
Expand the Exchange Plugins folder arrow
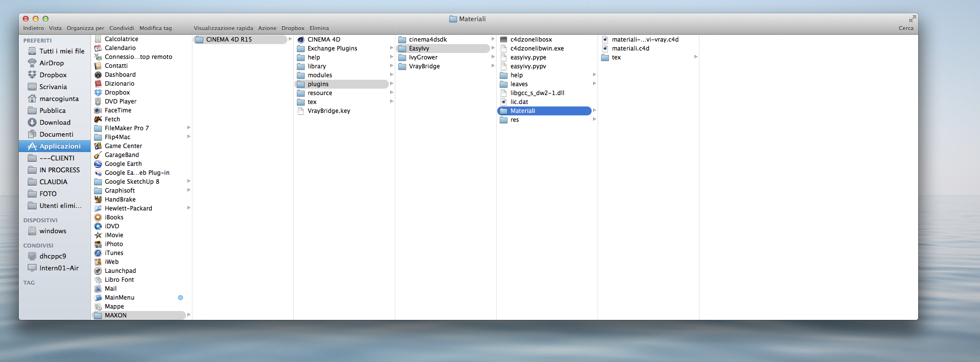[392, 48]
